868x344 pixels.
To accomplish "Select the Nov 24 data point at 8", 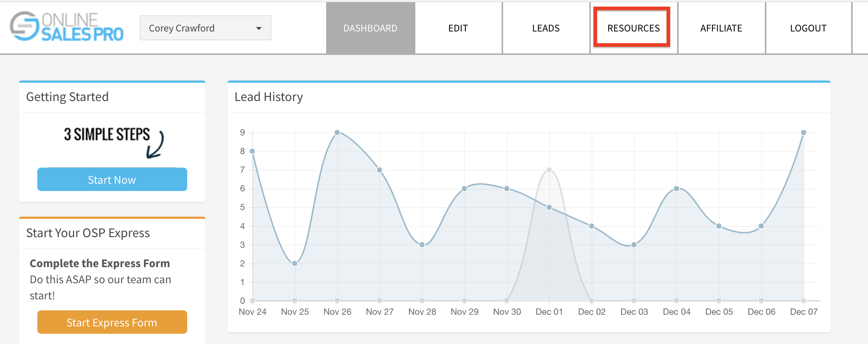I will click(252, 151).
